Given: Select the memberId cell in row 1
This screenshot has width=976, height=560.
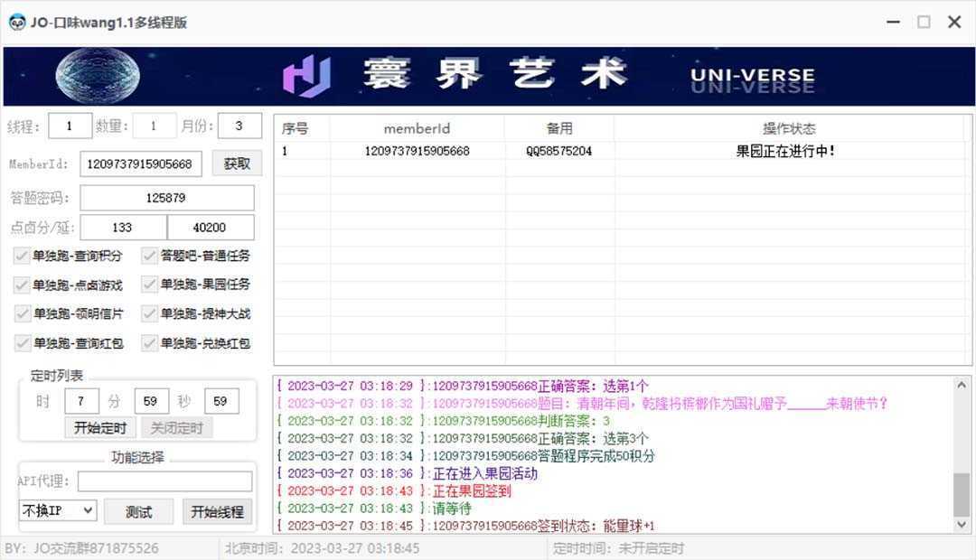Looking at the screenshot, I should pyautogui.click(x=417, y=151).
